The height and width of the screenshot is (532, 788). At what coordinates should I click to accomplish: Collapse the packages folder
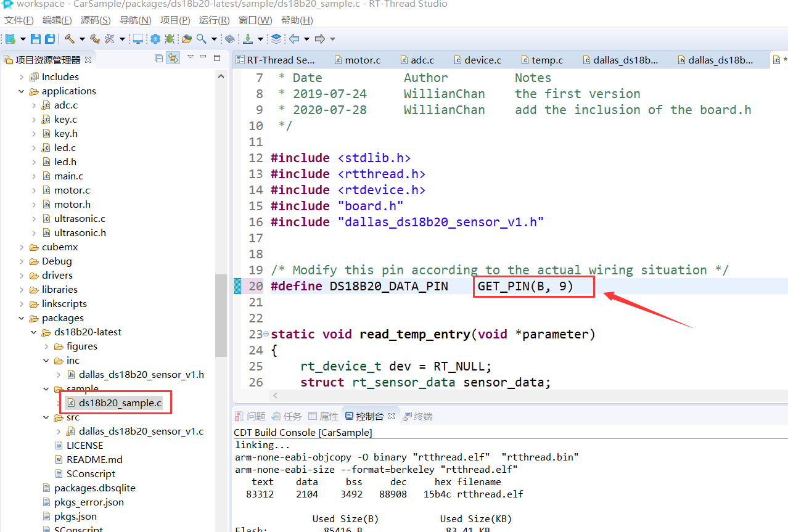tap(22, 318)
